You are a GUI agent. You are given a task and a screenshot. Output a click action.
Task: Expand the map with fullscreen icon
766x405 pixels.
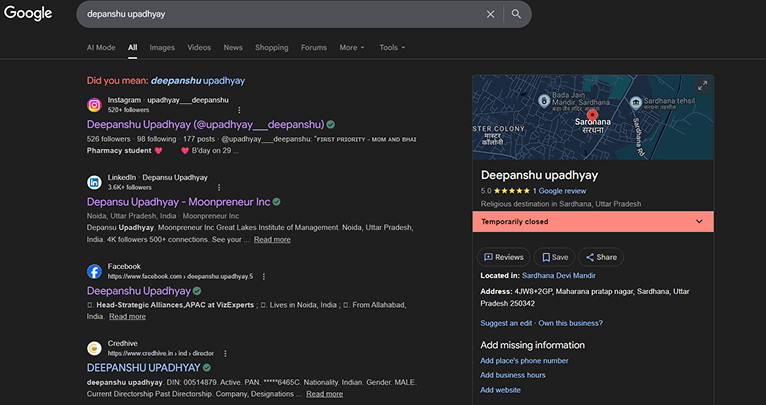702,85
